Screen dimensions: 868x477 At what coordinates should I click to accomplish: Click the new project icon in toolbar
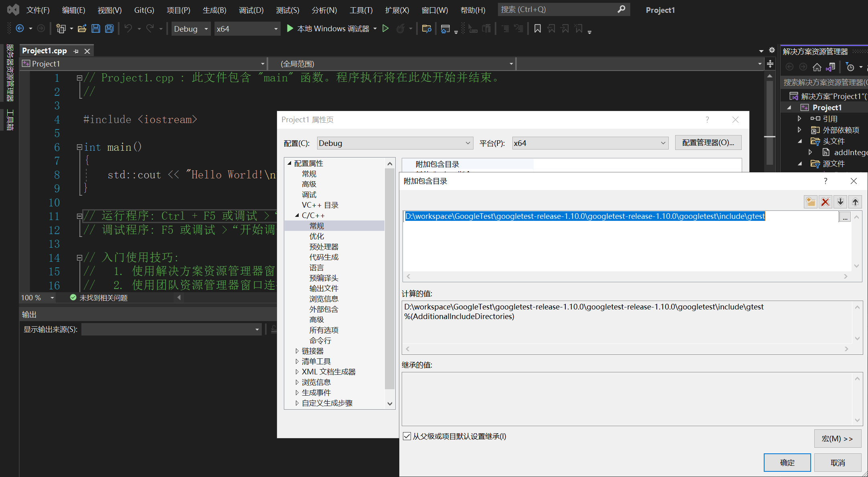tap(61, 28)
